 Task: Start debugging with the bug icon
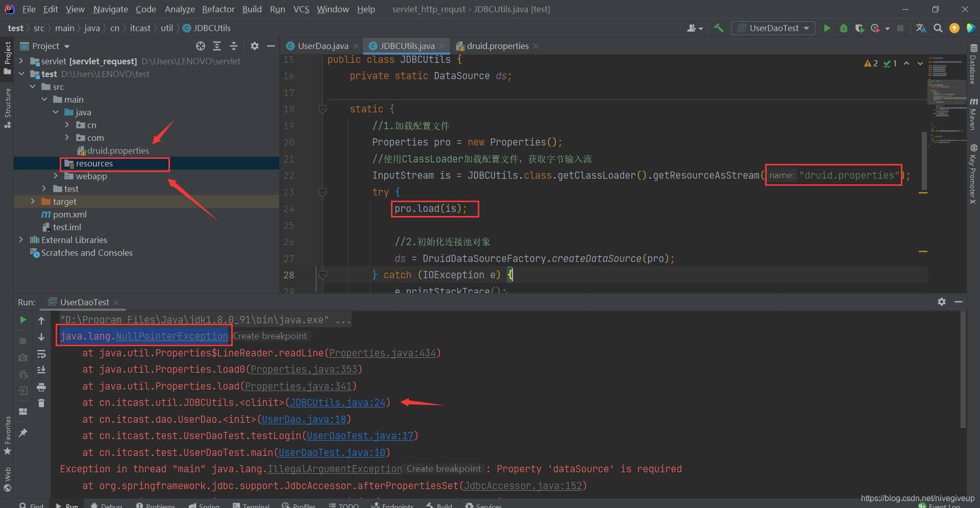click(x=843, y=28)
